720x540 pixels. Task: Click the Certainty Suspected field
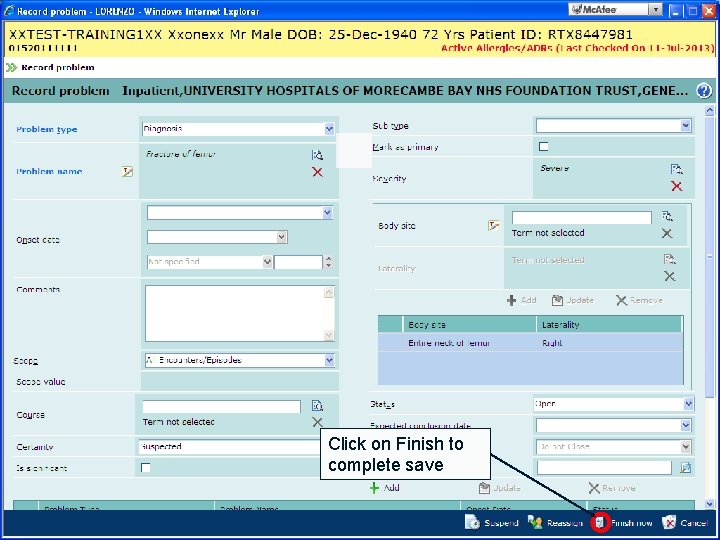tap(230, 446)
